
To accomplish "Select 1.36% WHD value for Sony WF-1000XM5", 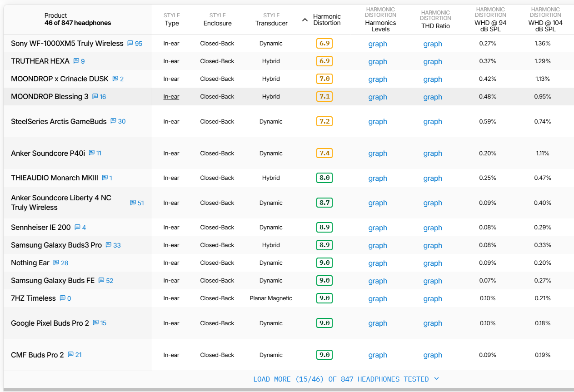I will pos(543,44).
